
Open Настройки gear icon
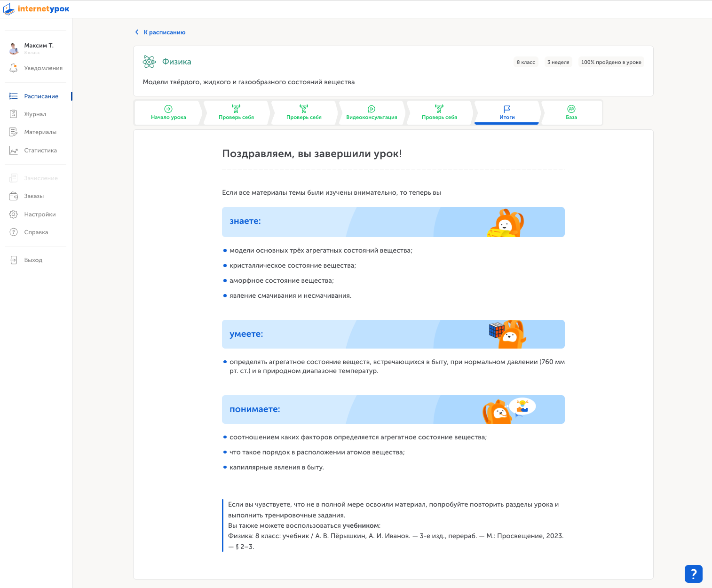pyautogui.click(x=14, y=215)
